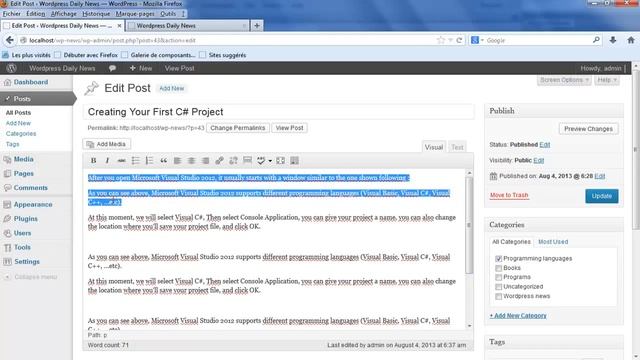The width and height of the screenshot is (640, 360).
Task: Click View Post button beside permalink
Action: coord(289,128)
